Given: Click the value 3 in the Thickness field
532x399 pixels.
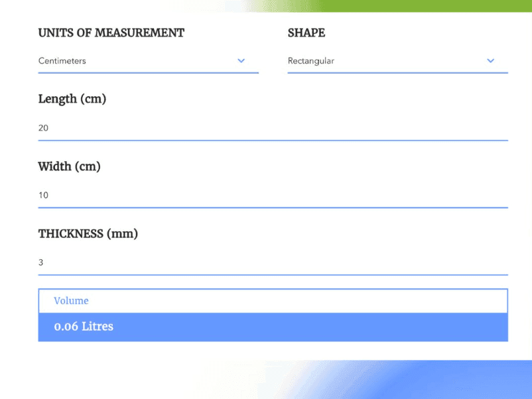Looking at the screenshot, I should click(x=40, y=262).
